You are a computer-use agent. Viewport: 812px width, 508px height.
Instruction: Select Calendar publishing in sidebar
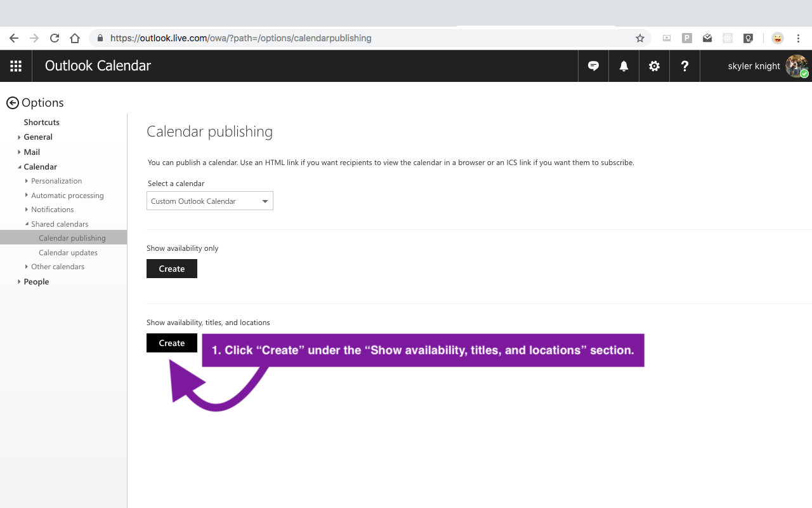[63, 238]
